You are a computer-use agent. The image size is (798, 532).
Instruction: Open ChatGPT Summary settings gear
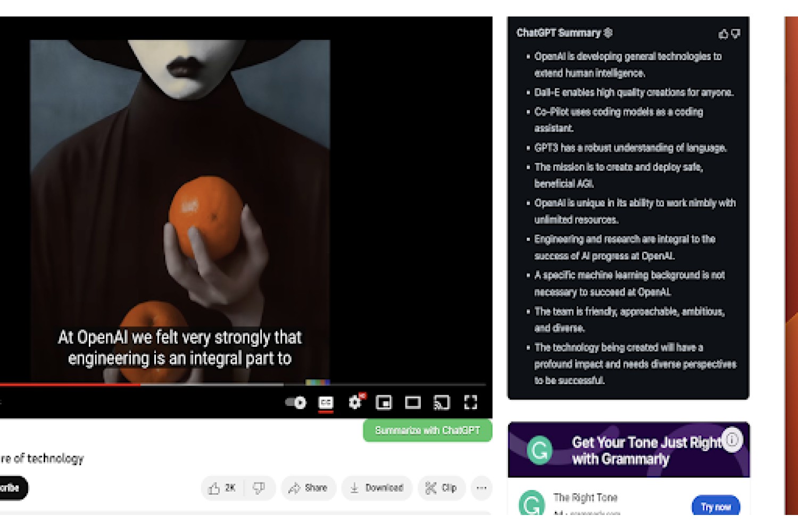click(x=608, y=33)
